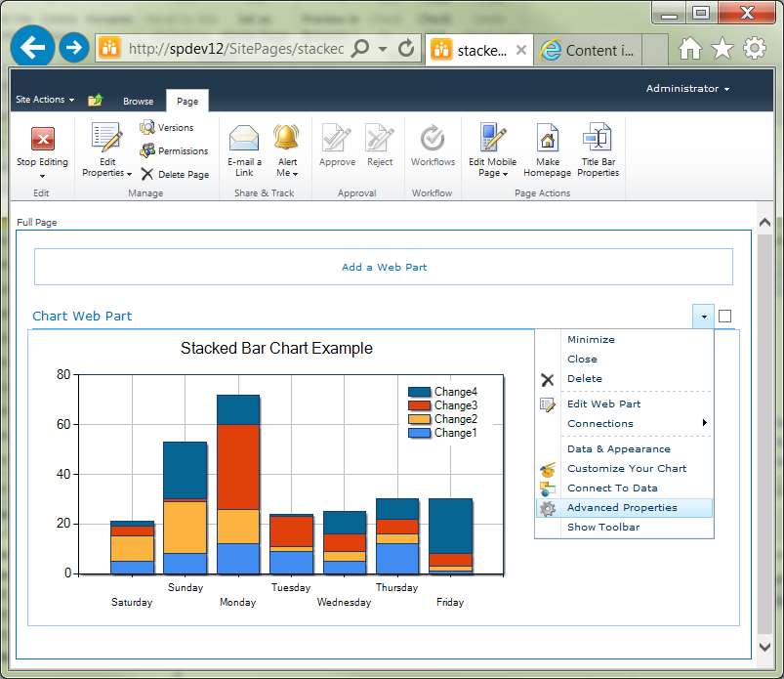Open browser Tools gear icon
This screenshot has width=784, height=679.
[755, 49]
